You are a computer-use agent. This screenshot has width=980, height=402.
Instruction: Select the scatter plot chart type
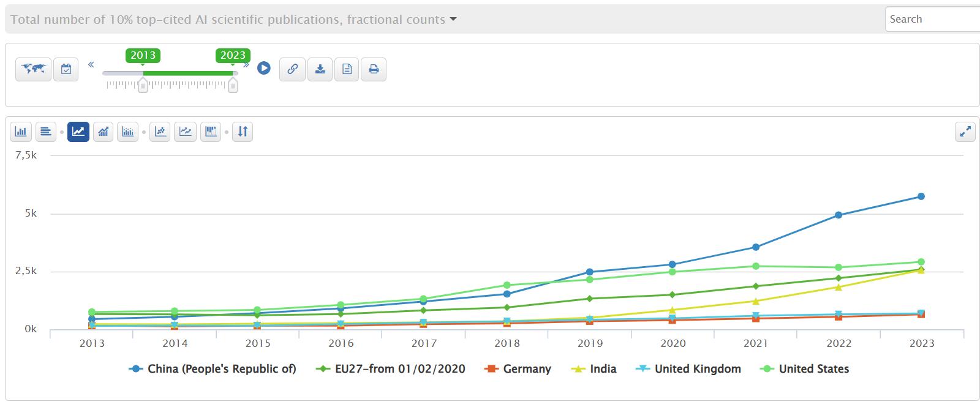[160, 132]
